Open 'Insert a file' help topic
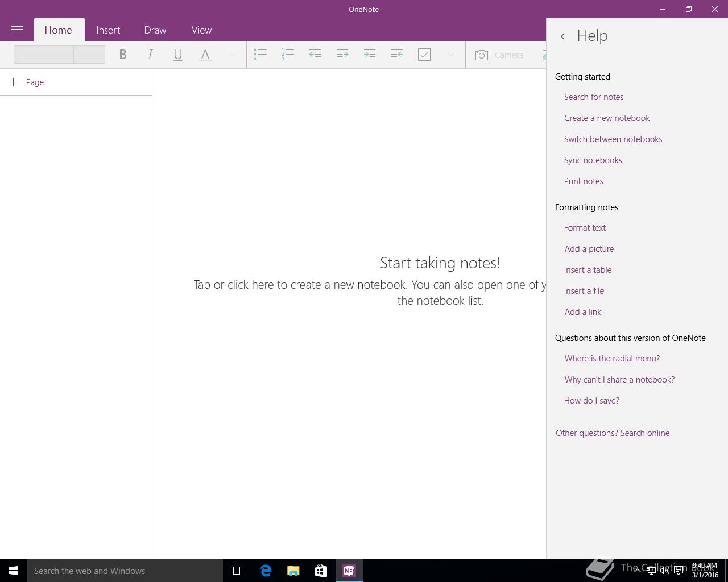This screenshot has width=728, height=582. 584,291
